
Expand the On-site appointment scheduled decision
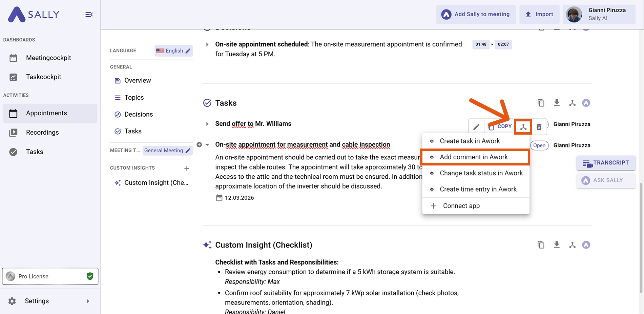click(x=207, y=44)
